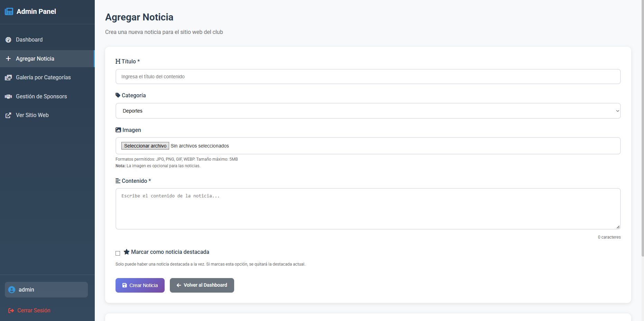Click the Admin Panel newspaper logo icon
644x321 pixels.
pos(9,11)
